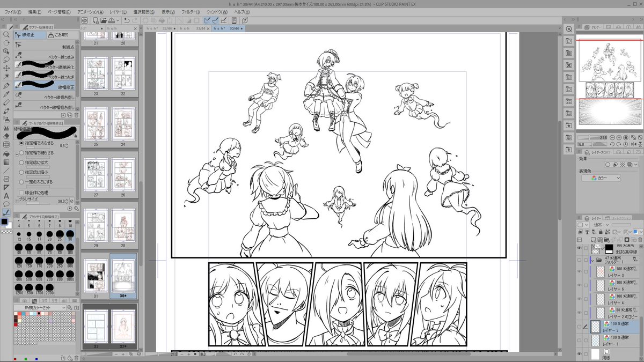Enable 線全体に処理 checkbox
Screen dimensions: 644x362
coord(21,192)
